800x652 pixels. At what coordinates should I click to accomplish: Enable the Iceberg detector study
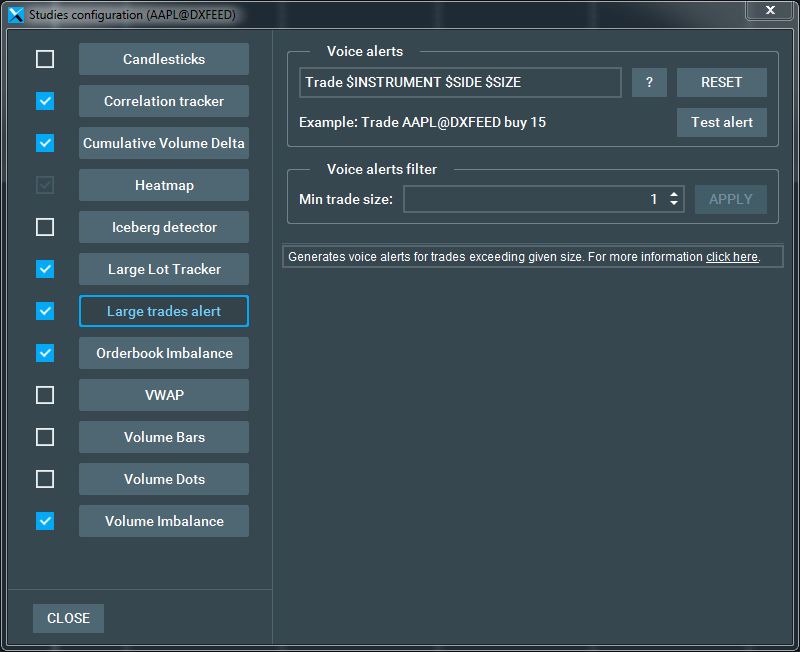coord(44,227)
